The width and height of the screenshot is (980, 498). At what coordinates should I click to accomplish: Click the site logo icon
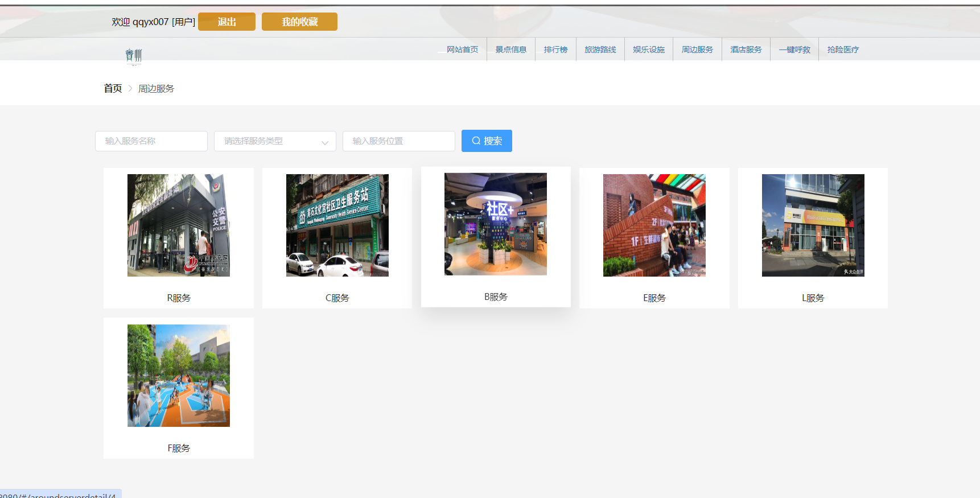[134, 56]
